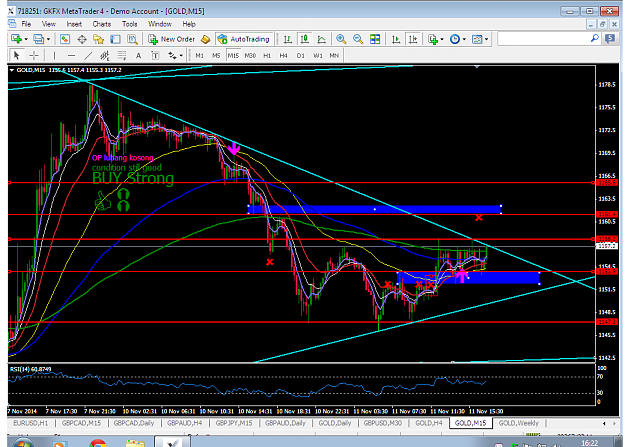Switch timeframe to M5

216,55
